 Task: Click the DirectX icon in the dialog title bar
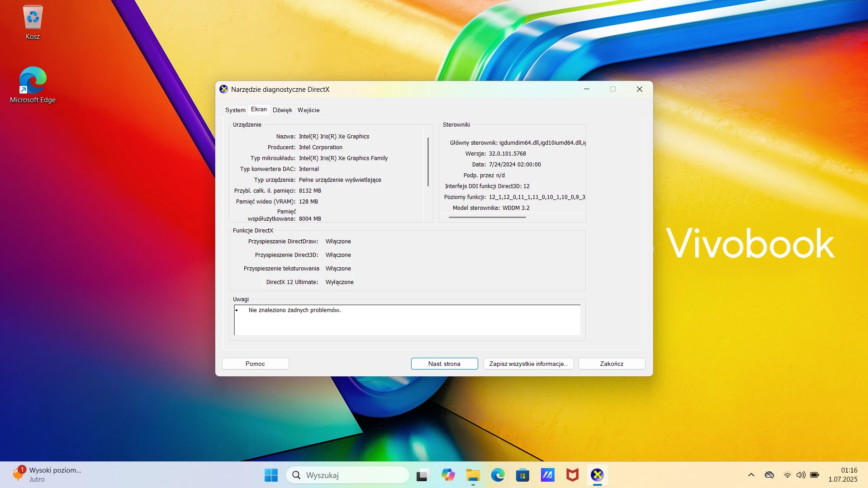pyautogui.click(x=223, y=89)
